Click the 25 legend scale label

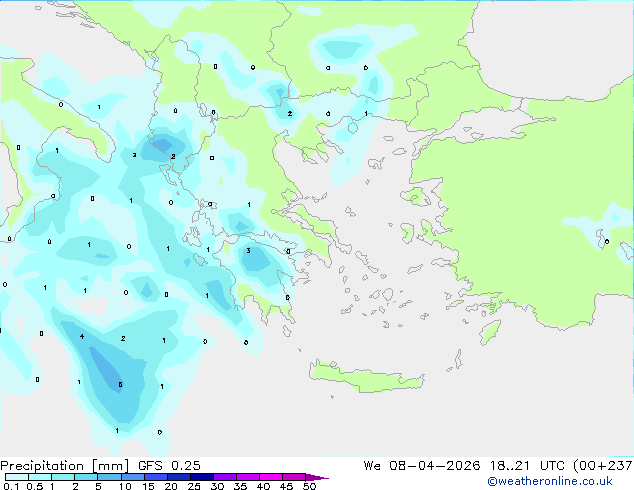(x=194, y=486)
